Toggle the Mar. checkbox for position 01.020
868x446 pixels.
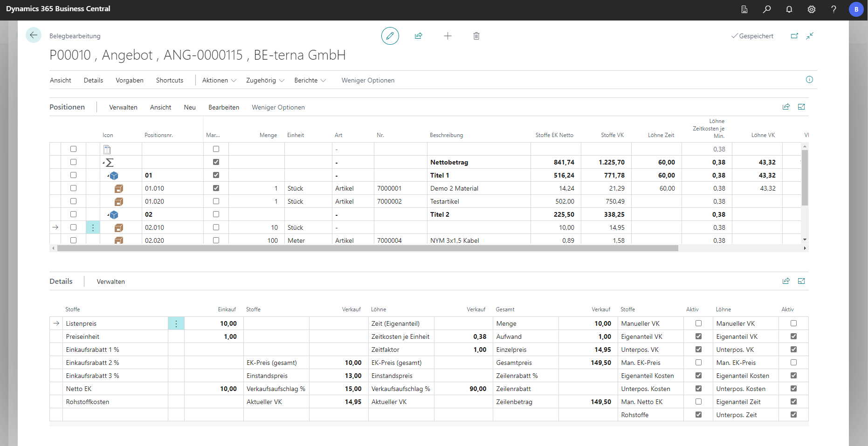(x=216, y=201)
